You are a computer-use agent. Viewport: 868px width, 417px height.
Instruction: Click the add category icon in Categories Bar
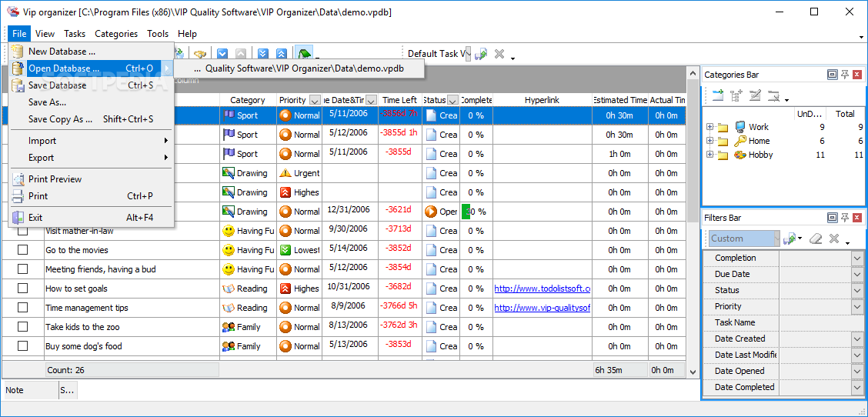pos(718,95)
